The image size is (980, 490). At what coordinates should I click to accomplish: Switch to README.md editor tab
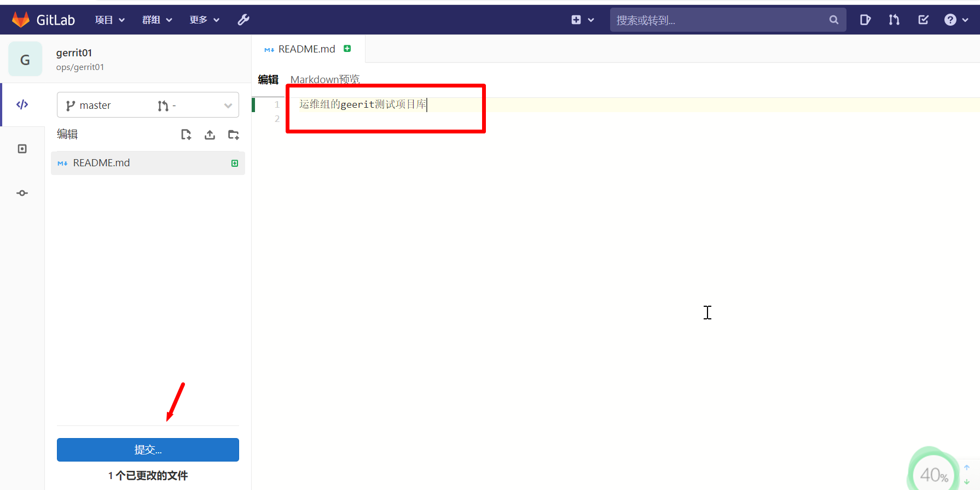pyautogui.click(x=307, y=49)
